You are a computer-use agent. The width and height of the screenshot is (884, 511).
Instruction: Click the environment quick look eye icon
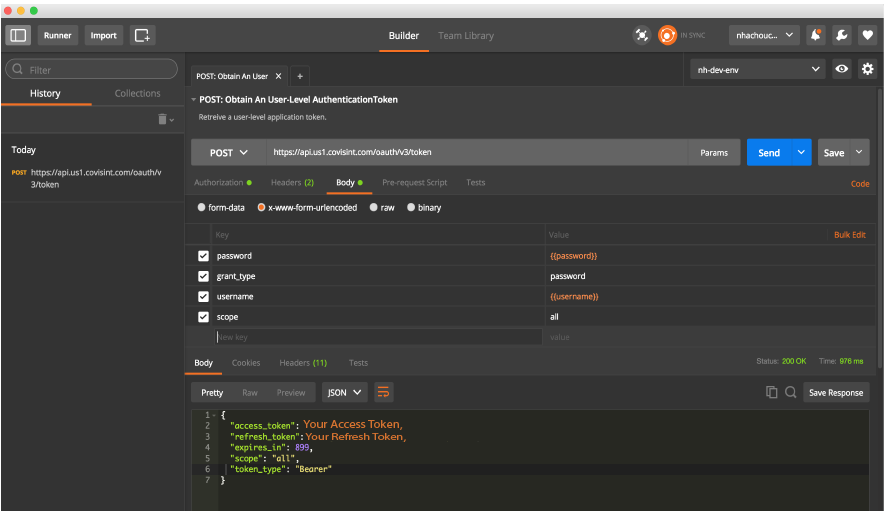842,69
